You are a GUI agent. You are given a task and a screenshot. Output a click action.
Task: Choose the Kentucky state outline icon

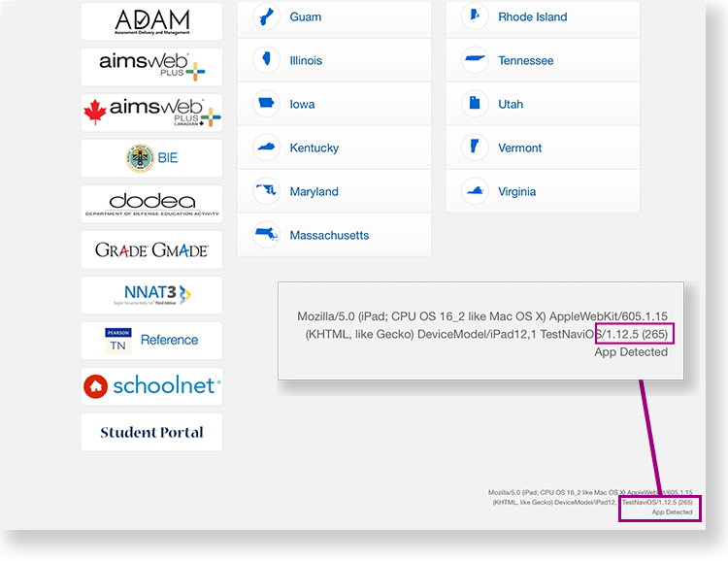(x=265, y=148)
